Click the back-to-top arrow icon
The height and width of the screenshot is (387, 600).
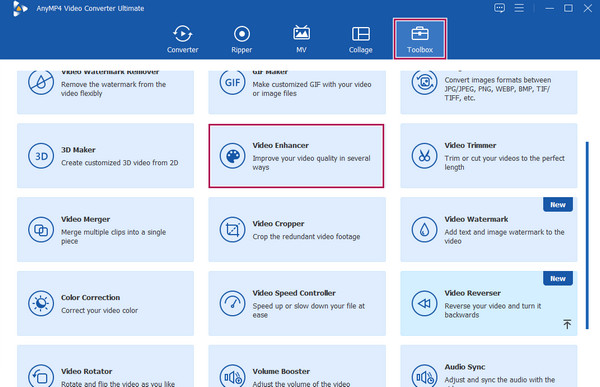(x=567, y=324)
